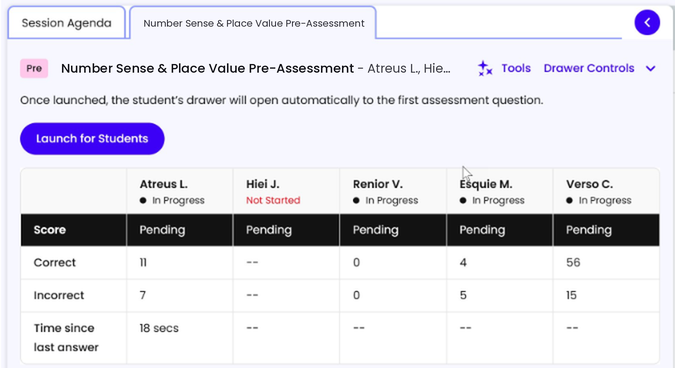Screen dimensions: 675x368
Task: Select Number Sense & Place Value Pre-Assessment tab
Action: coord(253,23)
